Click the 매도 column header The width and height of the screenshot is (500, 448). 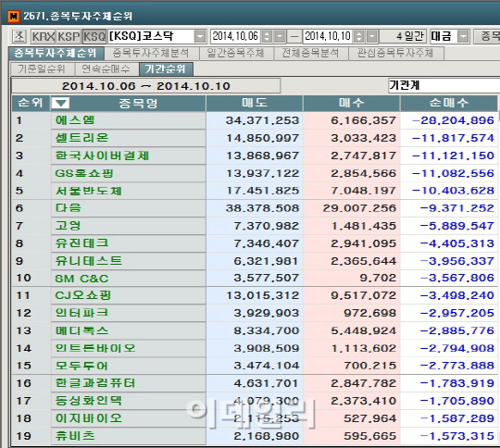(x=255, y=103)
